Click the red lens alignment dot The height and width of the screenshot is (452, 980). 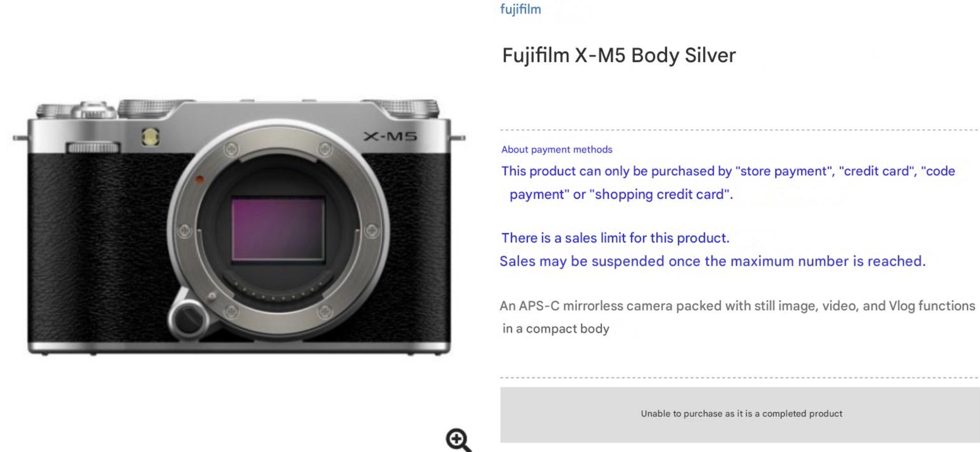[x=199, y=180]
